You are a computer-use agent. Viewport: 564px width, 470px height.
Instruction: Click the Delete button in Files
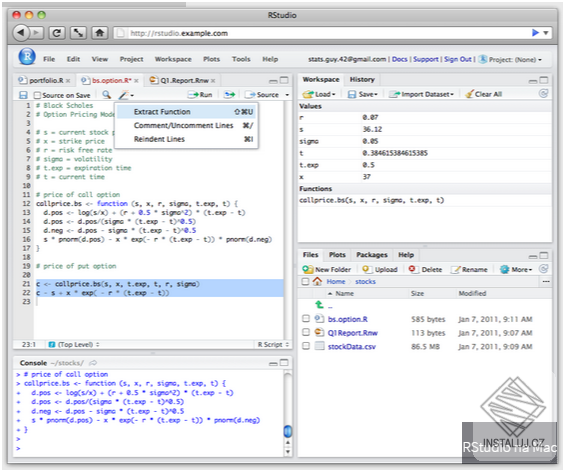tap(425, 269)
